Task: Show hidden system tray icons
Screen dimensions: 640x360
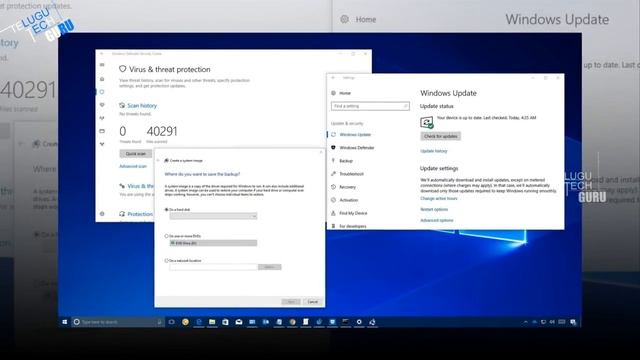Action: click(525, 322)
